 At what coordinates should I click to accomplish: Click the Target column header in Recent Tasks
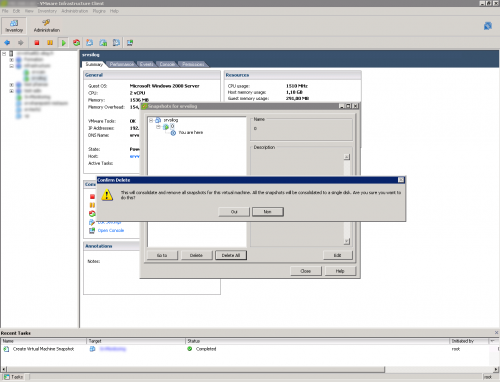coord(136,341)
